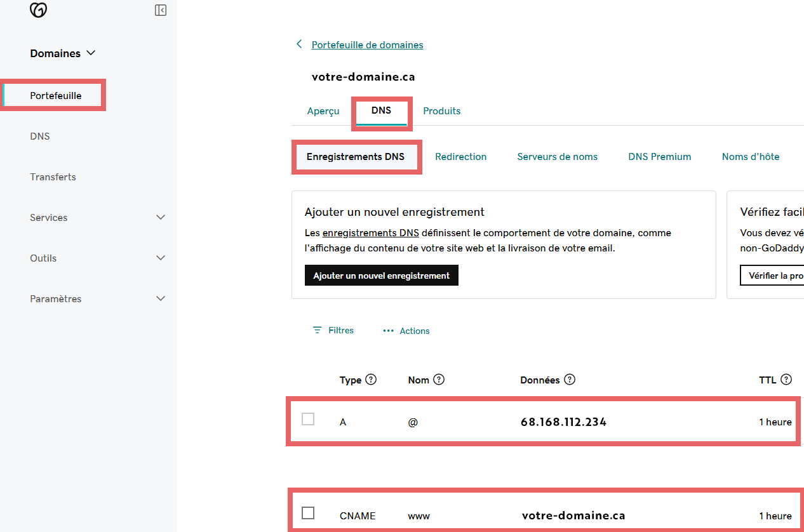Switch to the Aperçu tab
Screen dimensions: 804x532
coord(323,110)
